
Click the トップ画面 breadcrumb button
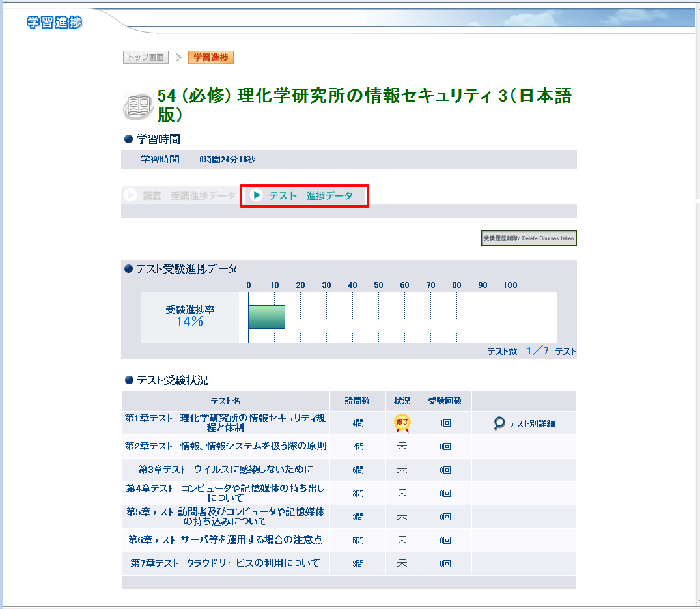pyautogui.click(x=146, y=57)
